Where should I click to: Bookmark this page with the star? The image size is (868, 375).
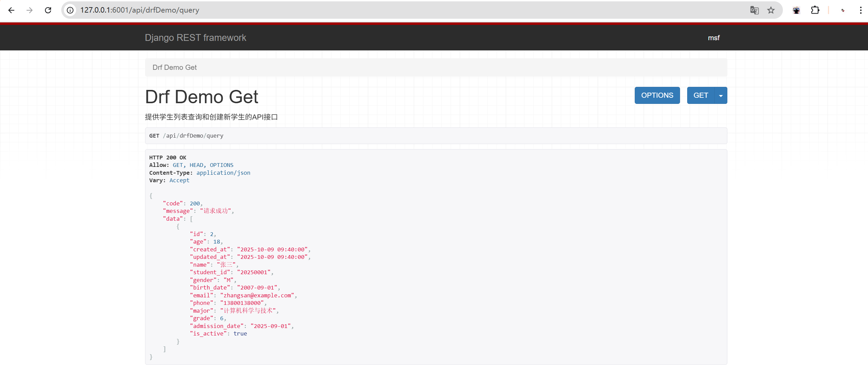tap(771, 10)
